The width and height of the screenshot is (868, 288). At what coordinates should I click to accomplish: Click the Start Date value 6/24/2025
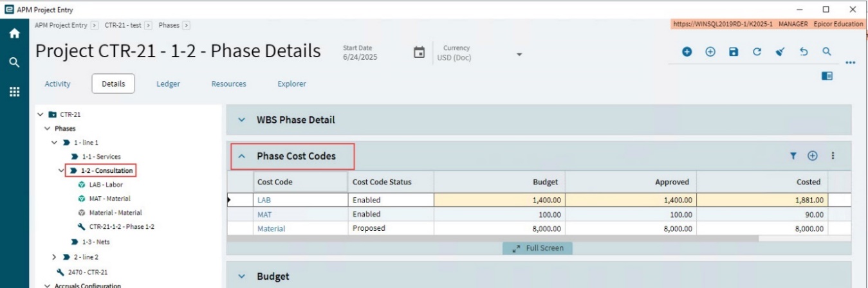[360, 57]
